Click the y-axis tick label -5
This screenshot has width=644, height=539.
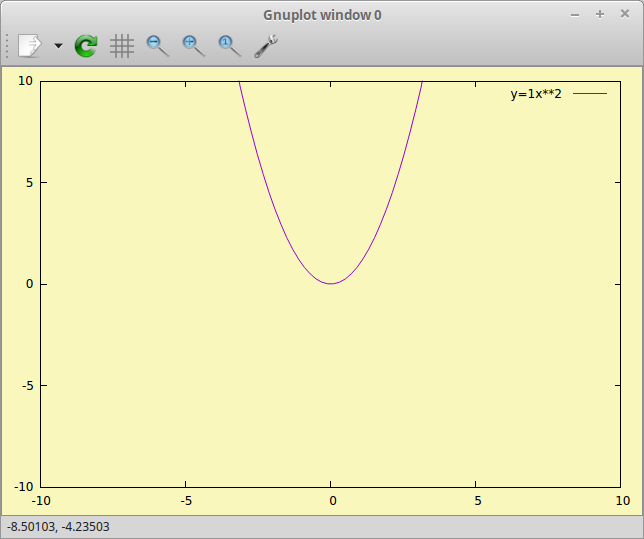pyautogui.click(x=26, y=385)
